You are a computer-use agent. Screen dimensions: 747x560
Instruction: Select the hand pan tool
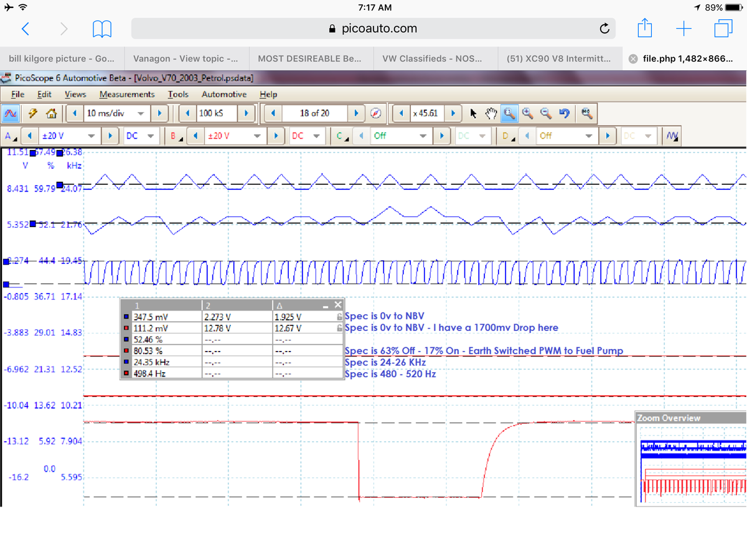[x=491, y=113]
